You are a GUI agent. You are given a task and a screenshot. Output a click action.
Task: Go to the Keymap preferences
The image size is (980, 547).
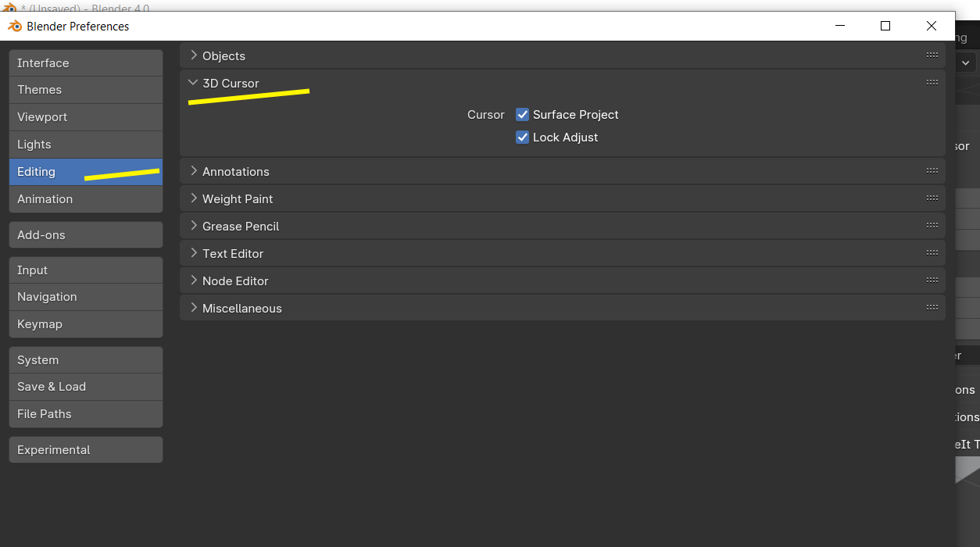click(86, 324)
